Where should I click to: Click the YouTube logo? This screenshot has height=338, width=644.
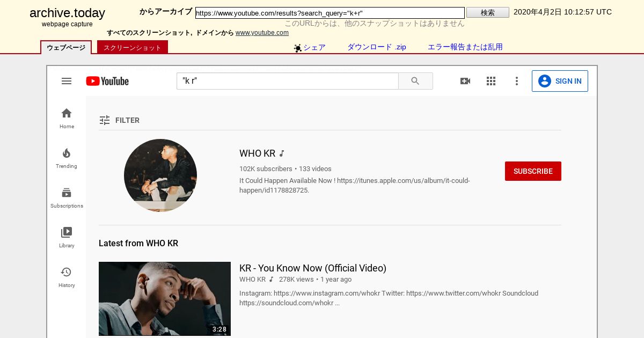[x=107, y=81]
